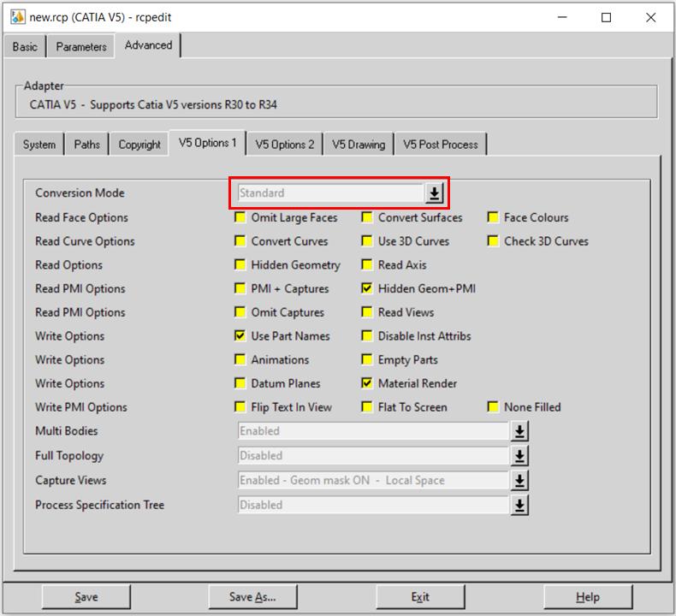Image resolution: width=676 pixels, height=616 pixels.
Task: Click the Conversion Mode Standard field
Action: click(x=330, y=192)
